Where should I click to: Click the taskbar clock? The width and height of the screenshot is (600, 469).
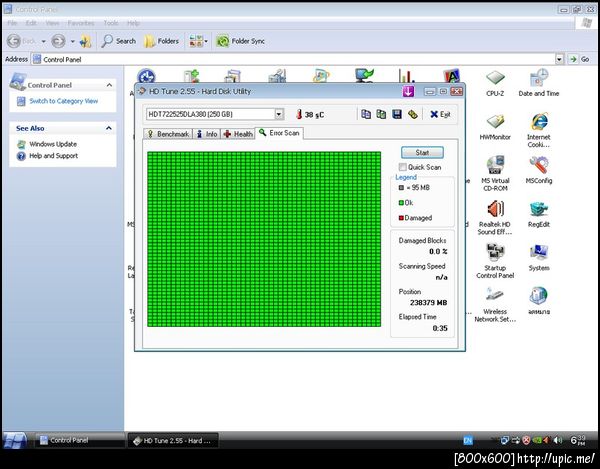(x=578, y=440)
